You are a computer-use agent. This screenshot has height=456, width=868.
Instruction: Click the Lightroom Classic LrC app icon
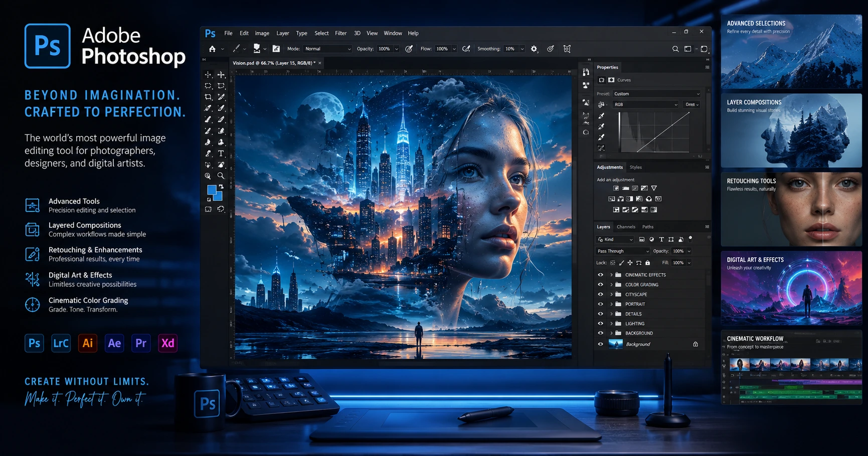(x=61, y=343)
